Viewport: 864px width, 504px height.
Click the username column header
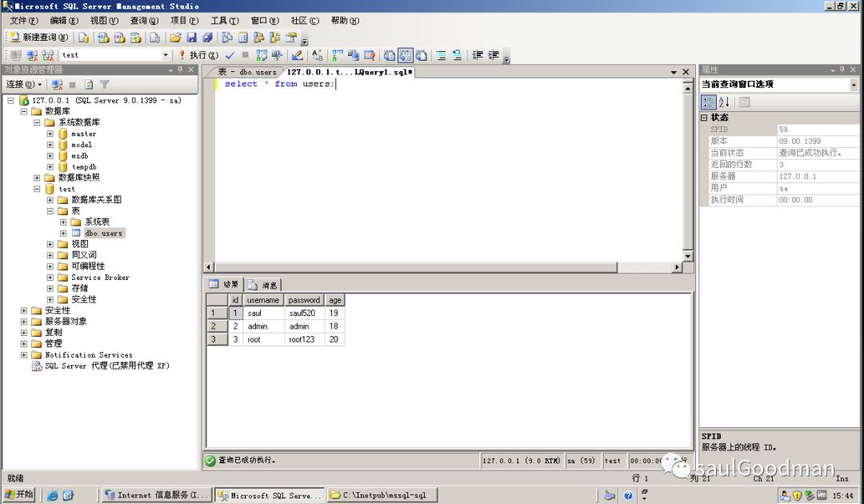click(263, 300)
